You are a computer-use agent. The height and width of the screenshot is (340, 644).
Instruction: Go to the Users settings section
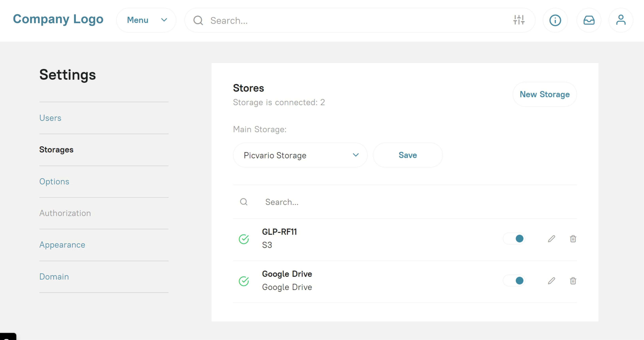click(x=50, y=118)
